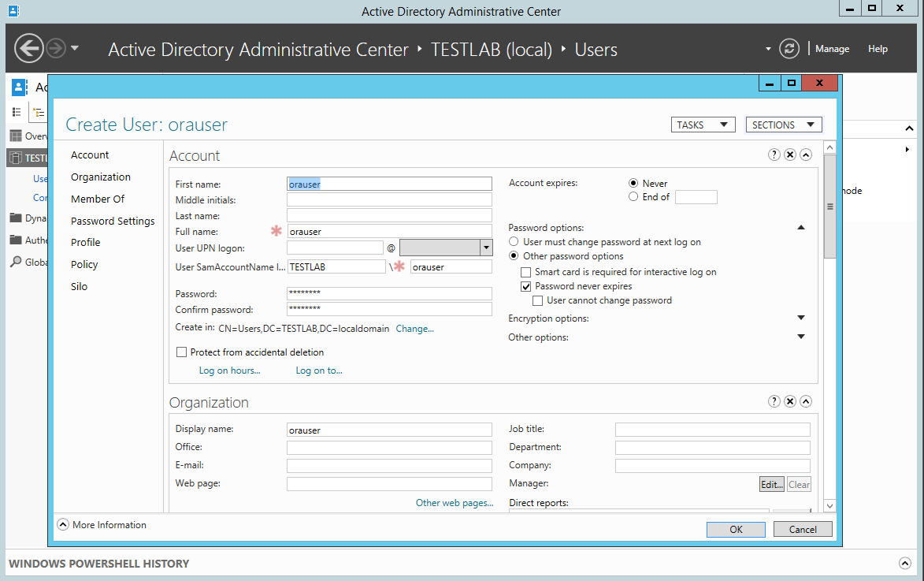Select the Never account expires option
Screen dimensions: 924x581
click(633, 183)
